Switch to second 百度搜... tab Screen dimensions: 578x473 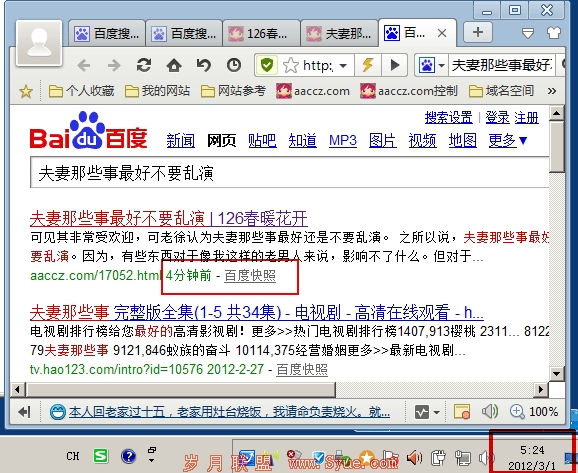coord(184,34)
